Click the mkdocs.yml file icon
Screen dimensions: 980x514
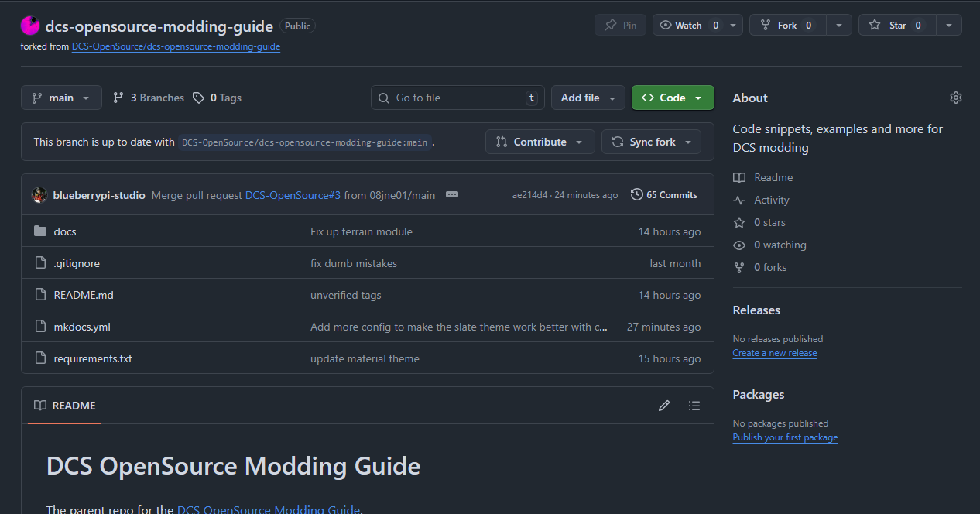(x=41, y=327)
